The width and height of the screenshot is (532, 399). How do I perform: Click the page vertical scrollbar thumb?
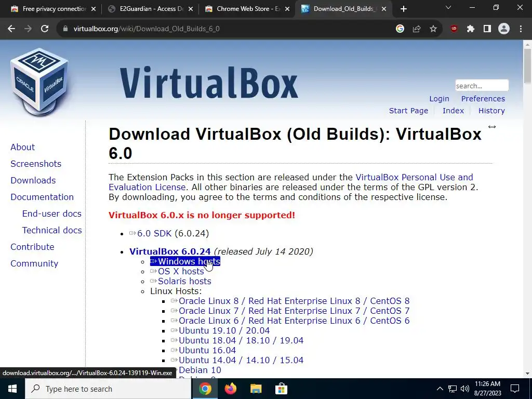coord(527,66)
